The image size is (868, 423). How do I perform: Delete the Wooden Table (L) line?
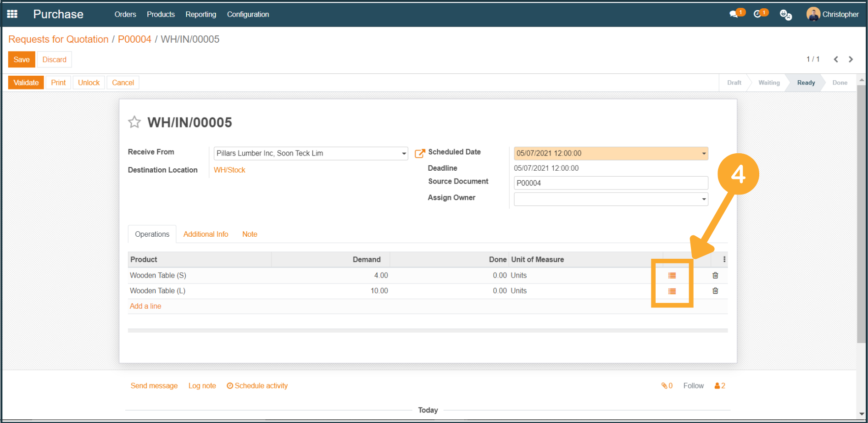pos(715,291)
